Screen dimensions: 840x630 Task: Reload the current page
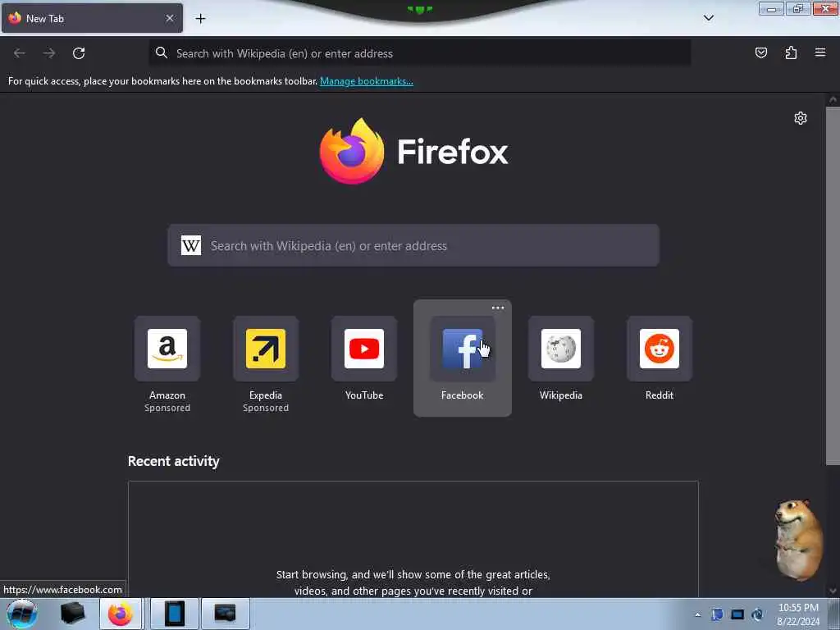click(x=79, y=53)
